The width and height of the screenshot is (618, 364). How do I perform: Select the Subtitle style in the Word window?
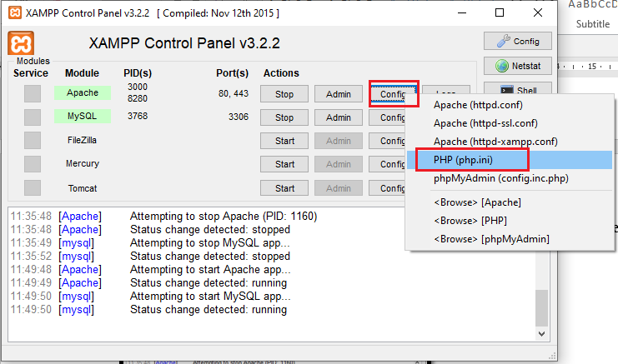point(592,24)
